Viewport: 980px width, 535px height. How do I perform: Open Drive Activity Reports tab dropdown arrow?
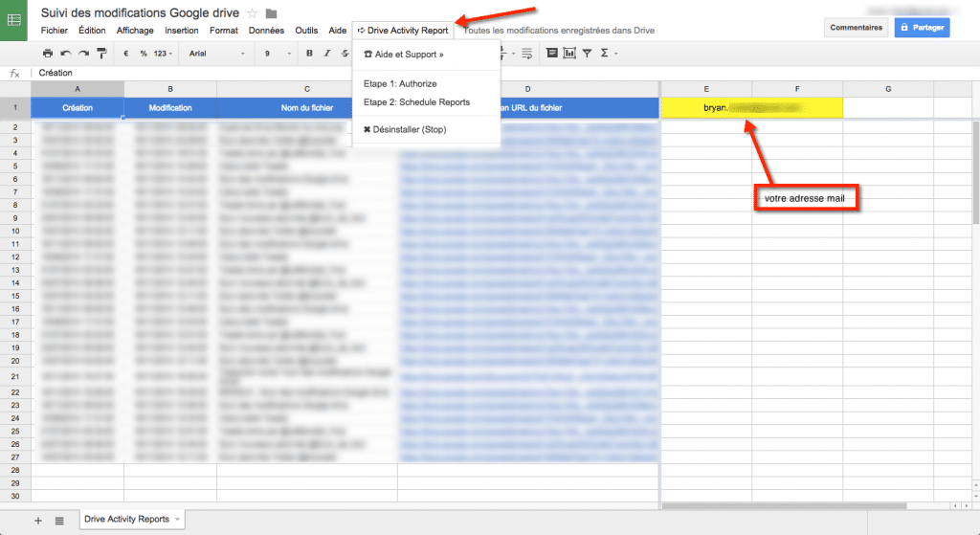177,520
